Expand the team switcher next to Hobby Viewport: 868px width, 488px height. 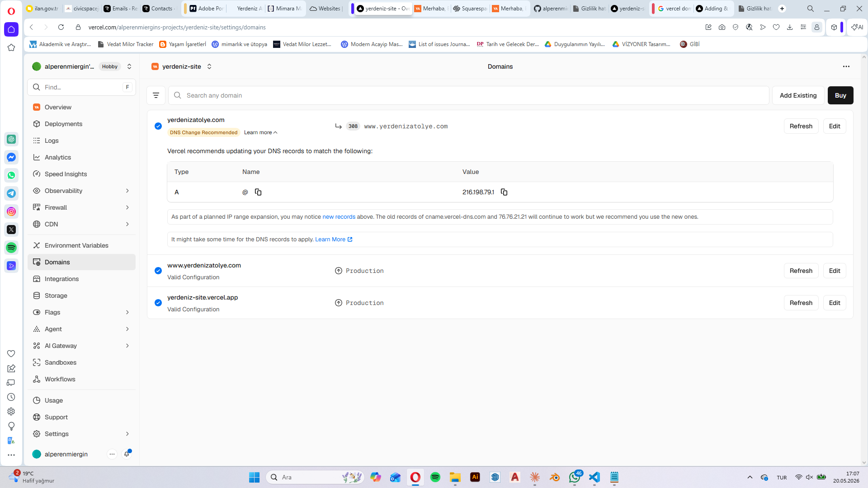click(129, 66)
